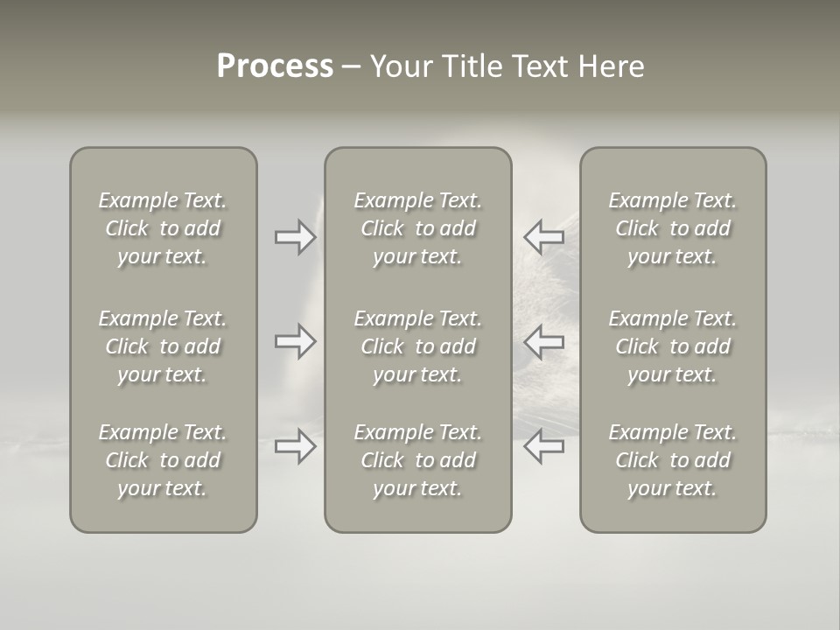Click the bottom right-pointing arrow
This screenshot has width=840, height=630.
click(295, 446)
